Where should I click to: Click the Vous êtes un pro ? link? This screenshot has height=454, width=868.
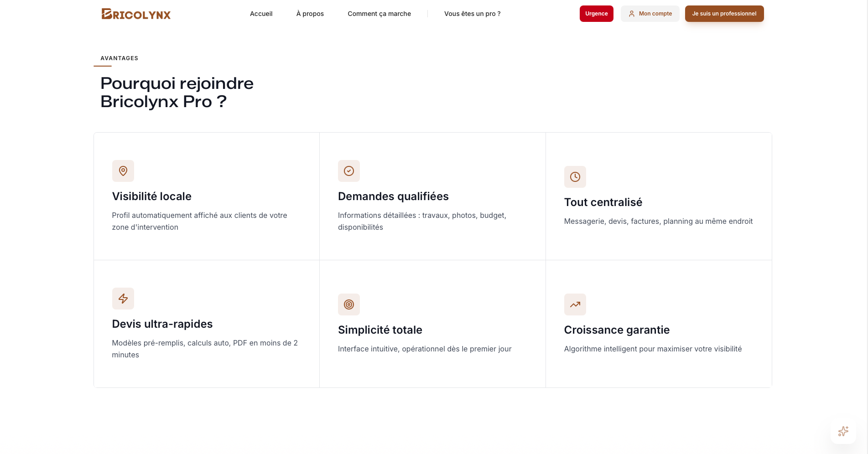[x=472, y=14]
